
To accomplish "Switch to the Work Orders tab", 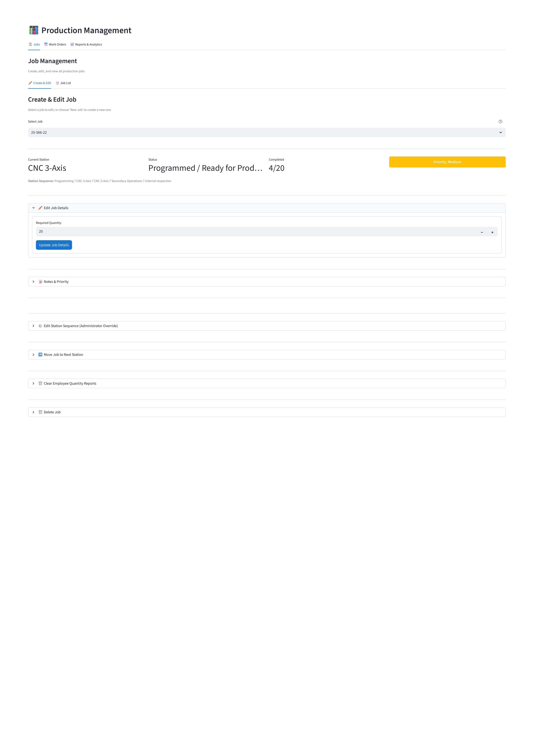I will (x=55, y=44).
